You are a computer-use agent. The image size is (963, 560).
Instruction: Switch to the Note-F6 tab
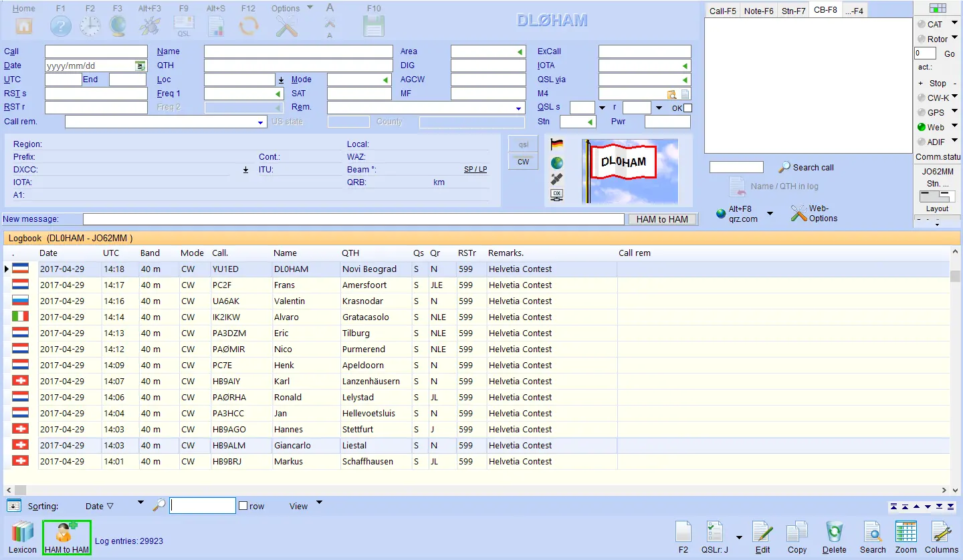click(x=758, y=11)
